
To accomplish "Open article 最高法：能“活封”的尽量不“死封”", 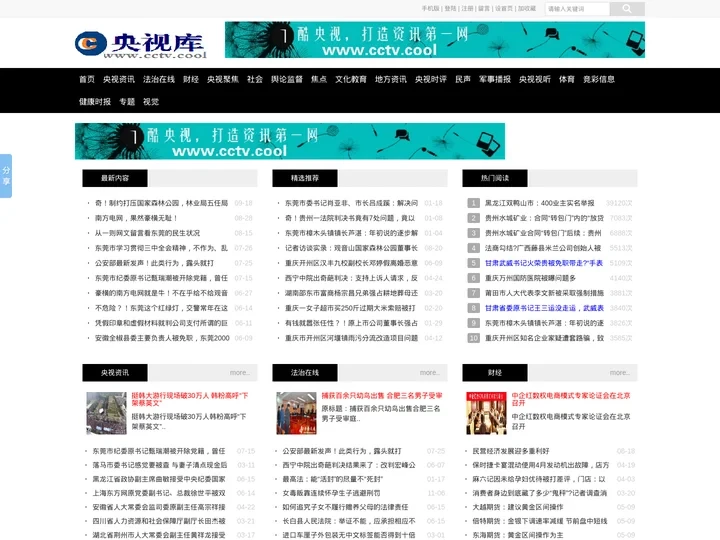I will pos(332,479).
